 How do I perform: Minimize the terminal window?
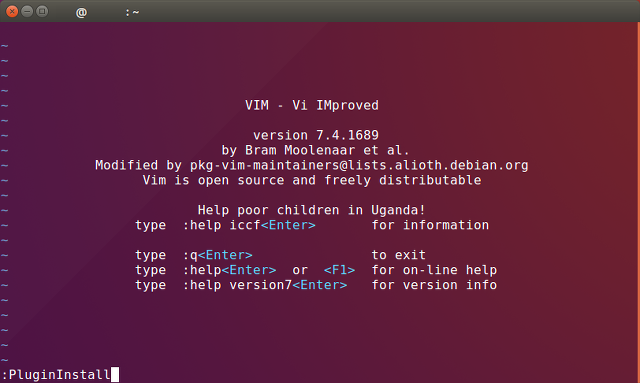click(x=27, y=11)
